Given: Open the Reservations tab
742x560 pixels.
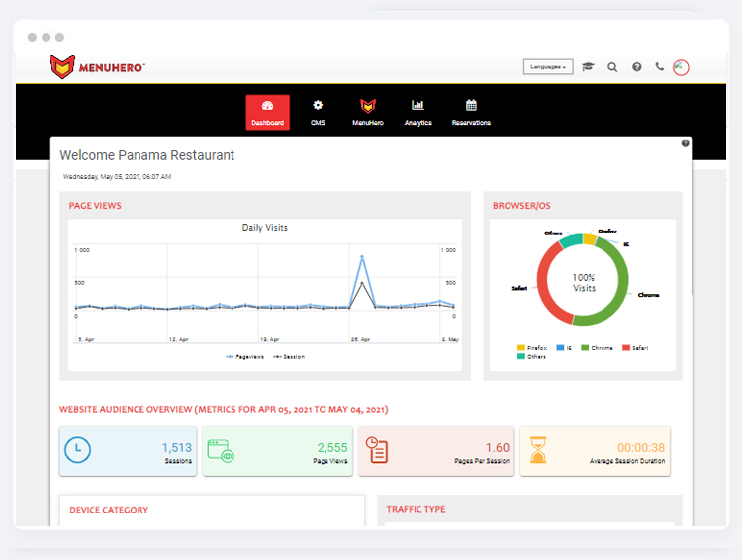Looking at the screenshot, I should point(471,112).
